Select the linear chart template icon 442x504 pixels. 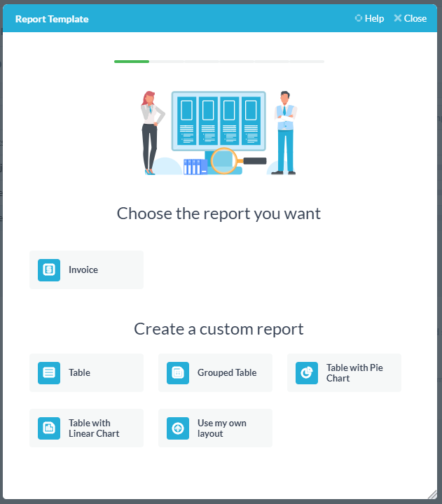(x=49, y=428)
